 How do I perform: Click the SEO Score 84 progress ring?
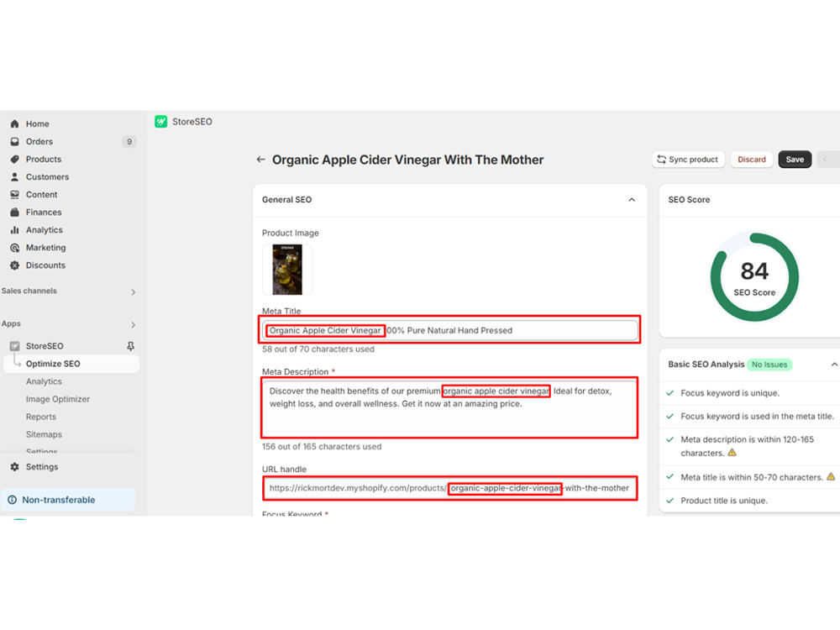click(x=754, y=277)
